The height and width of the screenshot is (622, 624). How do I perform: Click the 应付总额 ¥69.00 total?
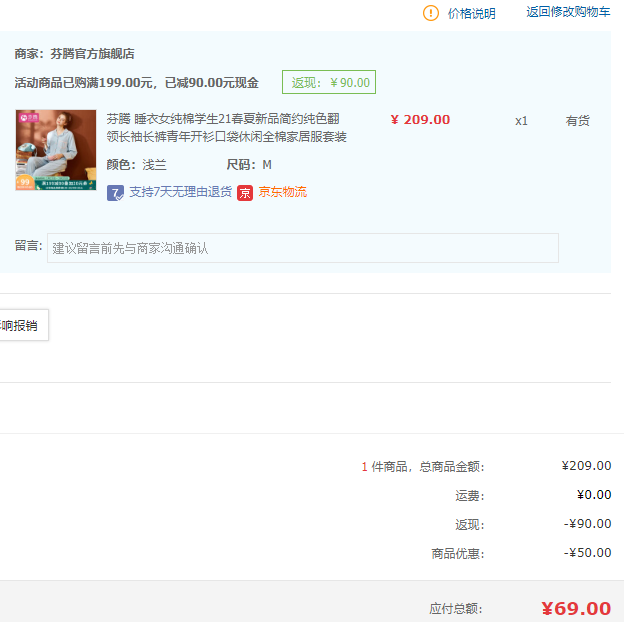[x=576, y=608]
